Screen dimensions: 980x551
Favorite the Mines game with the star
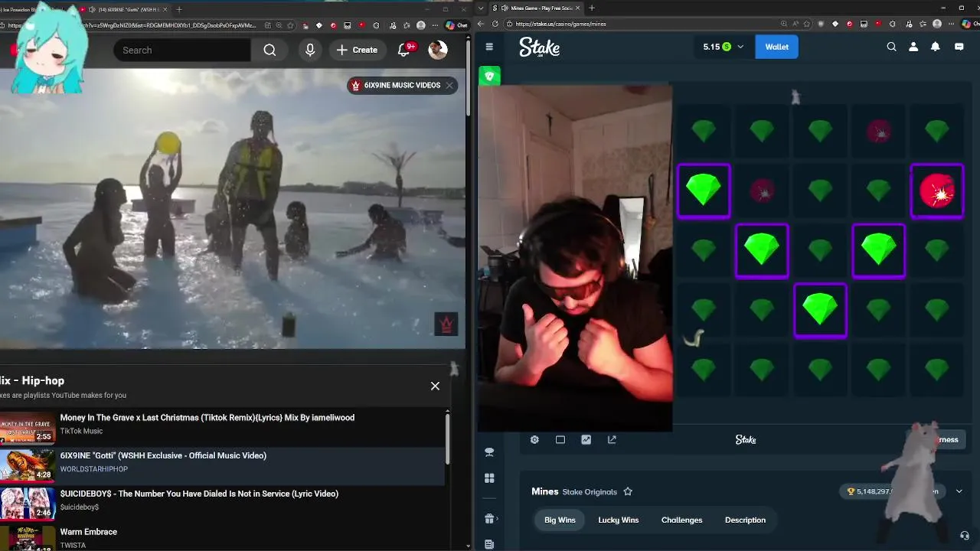click(628, 491)
